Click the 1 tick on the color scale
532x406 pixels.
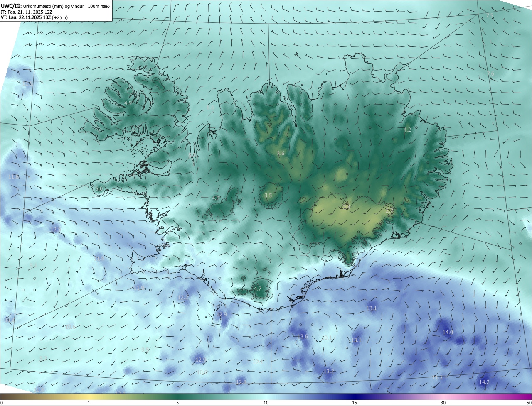(89, 403)
